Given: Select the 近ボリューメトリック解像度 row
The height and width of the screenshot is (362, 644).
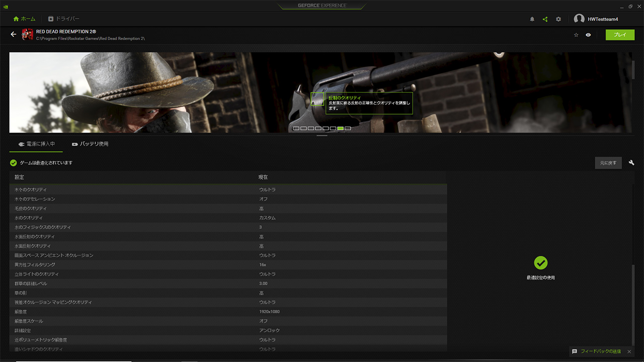Looking at the screenshot, I should (x=228, y=340).
